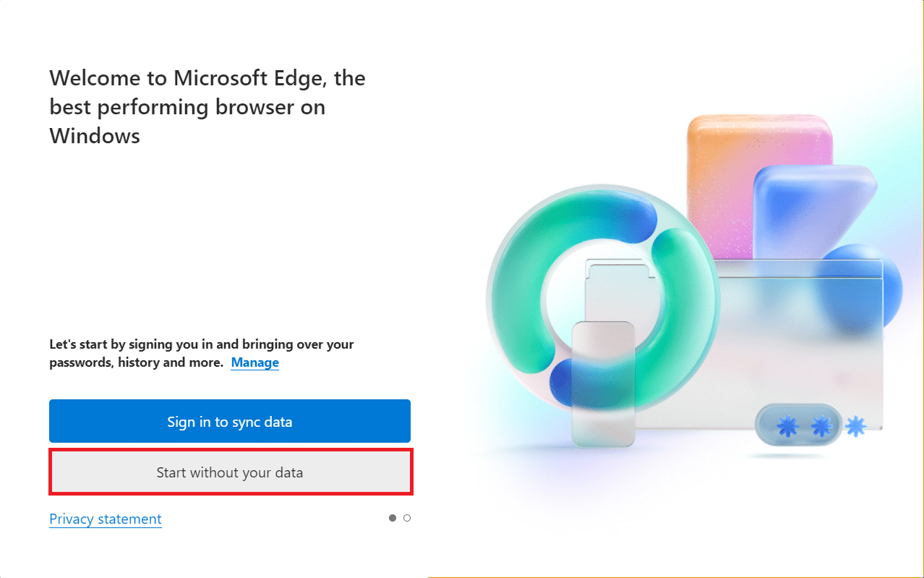The height and width of the screenshot is (578, 924).
Task: Click the password pill with asterisks
Action: point(799,426)
